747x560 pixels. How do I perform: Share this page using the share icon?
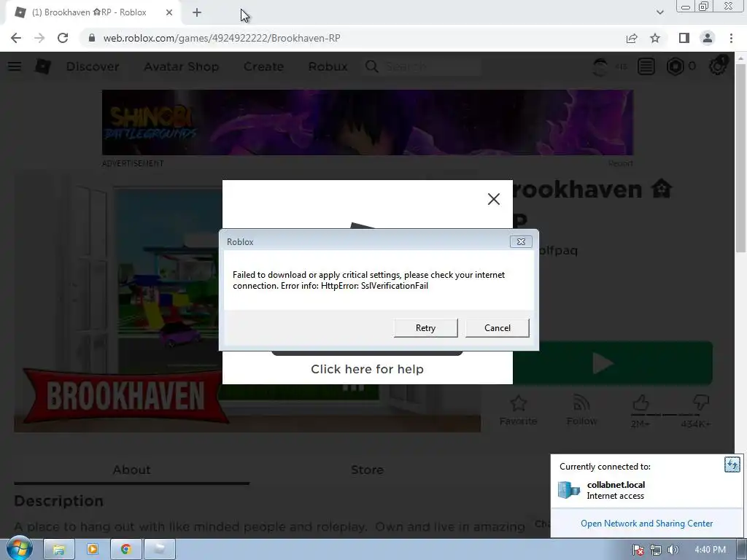[x=632, y=38]
